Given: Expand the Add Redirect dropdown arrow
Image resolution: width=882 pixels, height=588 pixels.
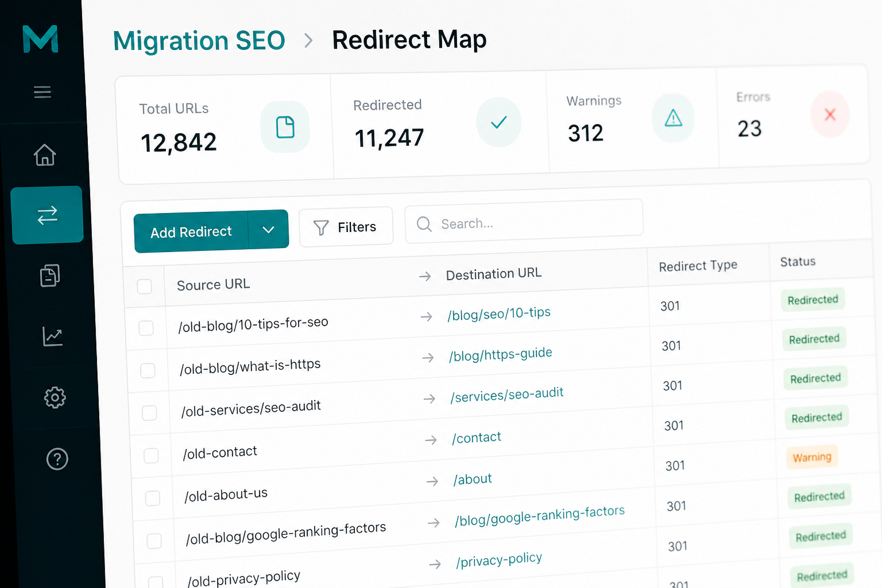Looking at the screenshot, I should [x=268, y=230].
